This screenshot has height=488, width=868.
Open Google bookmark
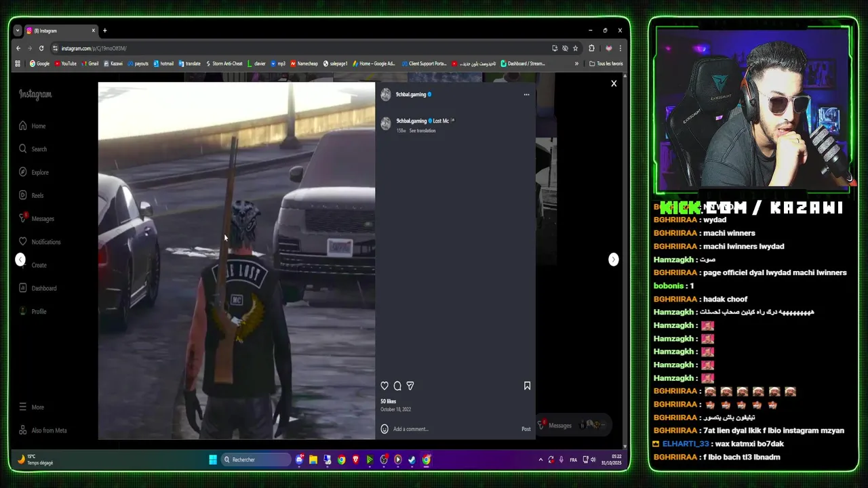pos(39,64)
